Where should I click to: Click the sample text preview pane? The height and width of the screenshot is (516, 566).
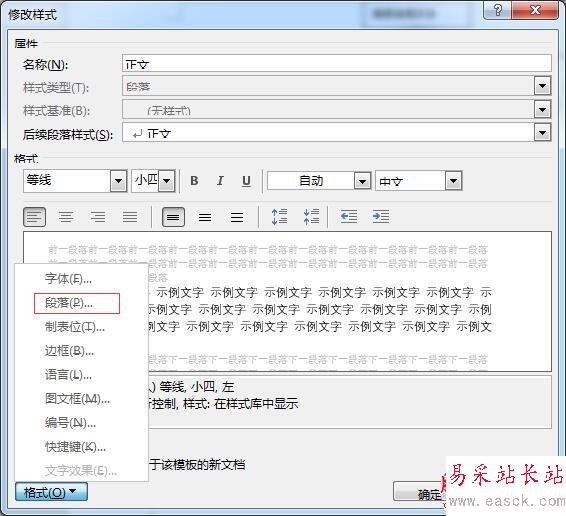(287, 302)
